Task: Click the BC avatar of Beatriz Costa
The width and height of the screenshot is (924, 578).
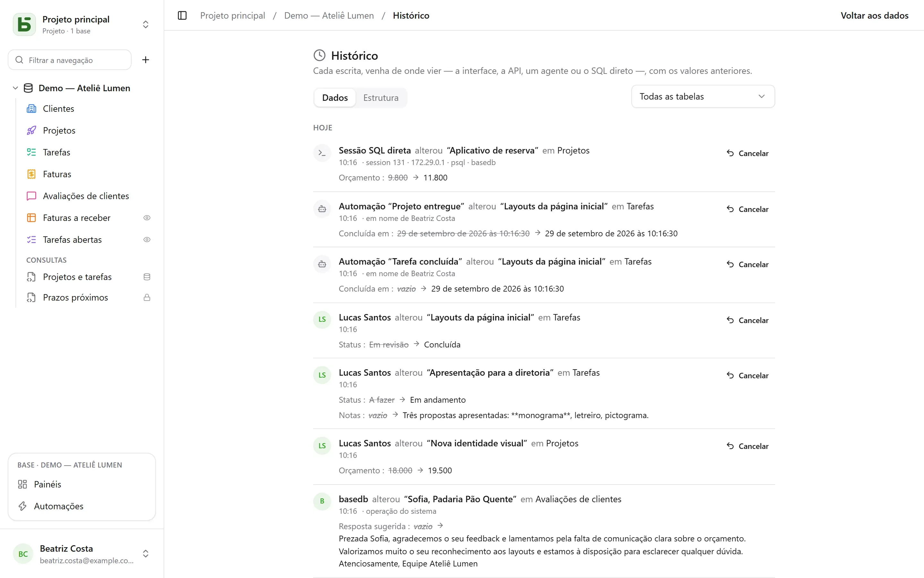Action: (x=23, y=554)
